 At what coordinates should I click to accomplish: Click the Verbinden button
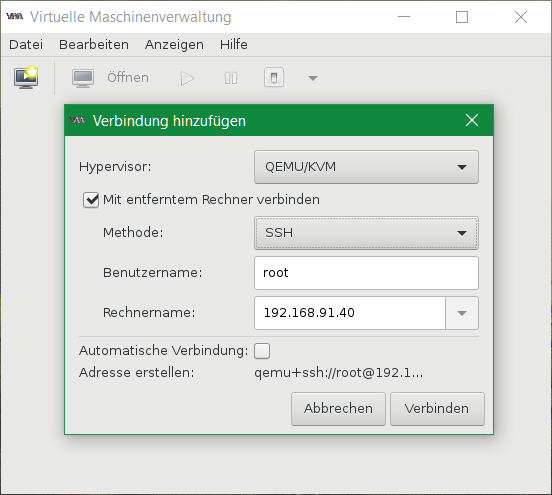click(437, 409)
